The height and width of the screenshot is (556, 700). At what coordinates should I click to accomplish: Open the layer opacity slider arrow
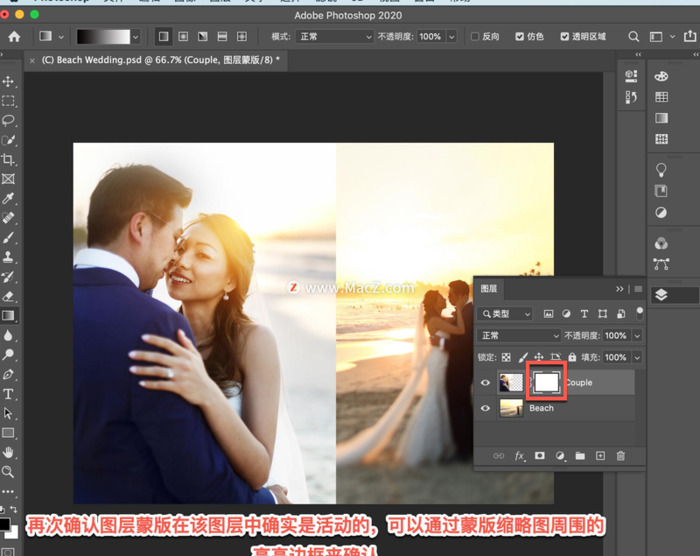pyautogui.click(x=637, y=335)
